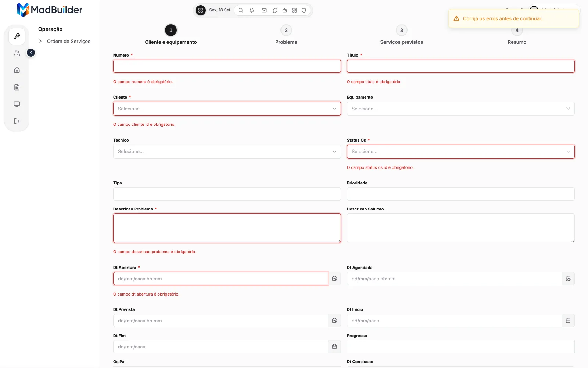Open the Status Os dropdown
The width and height of the screenshot is (588, 368).
461,151
